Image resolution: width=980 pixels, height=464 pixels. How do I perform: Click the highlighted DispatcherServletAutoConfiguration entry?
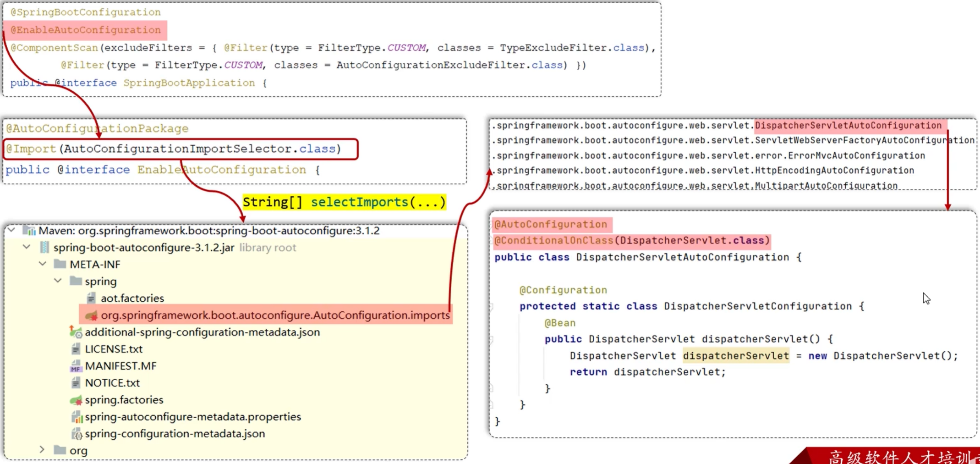(848, 126)
